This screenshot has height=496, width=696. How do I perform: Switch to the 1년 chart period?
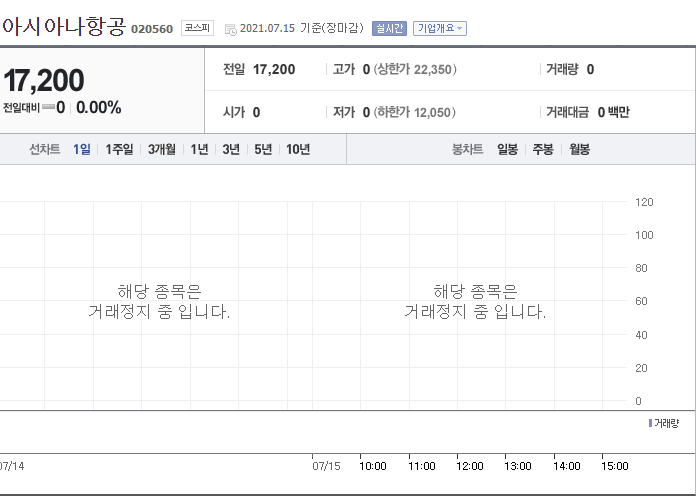point(199,149)
